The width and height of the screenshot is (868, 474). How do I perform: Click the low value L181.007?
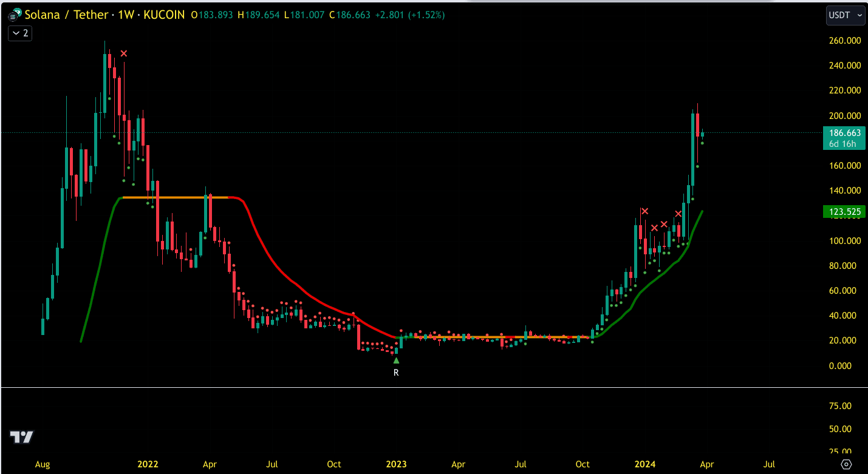(304, 15)
